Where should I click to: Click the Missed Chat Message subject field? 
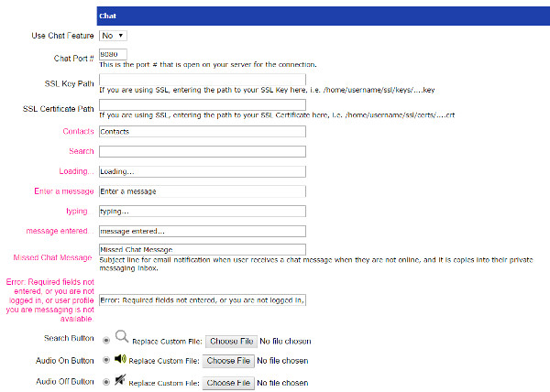201,249
